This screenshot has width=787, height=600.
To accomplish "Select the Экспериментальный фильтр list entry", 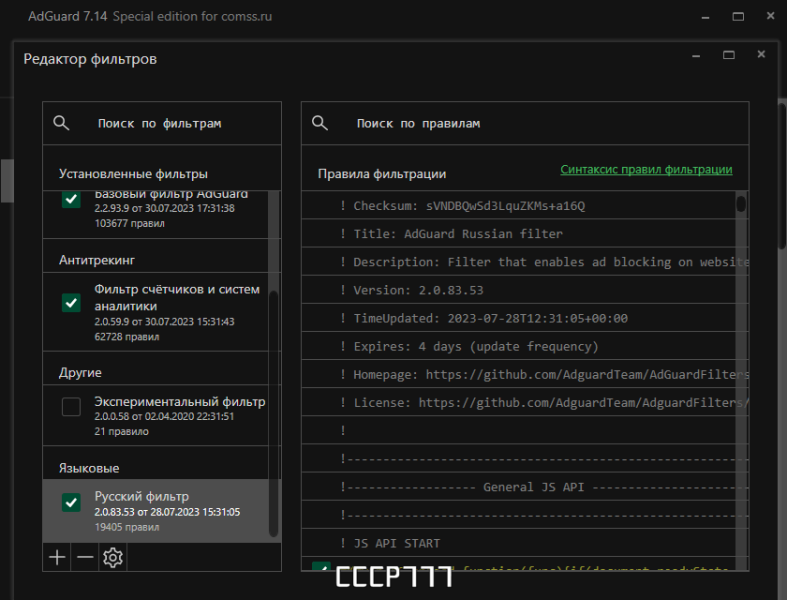I will point(156,416).
